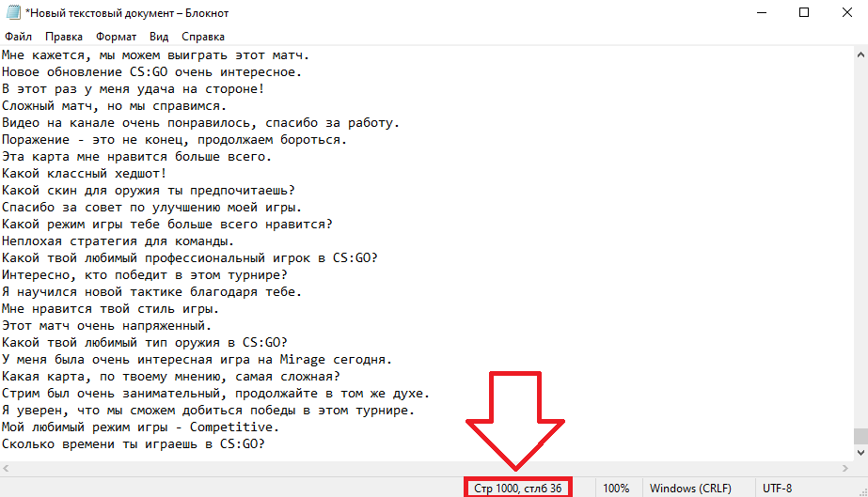868x497 pixels.
Task: Click the window resize grip corner
Action: point(862,491)
